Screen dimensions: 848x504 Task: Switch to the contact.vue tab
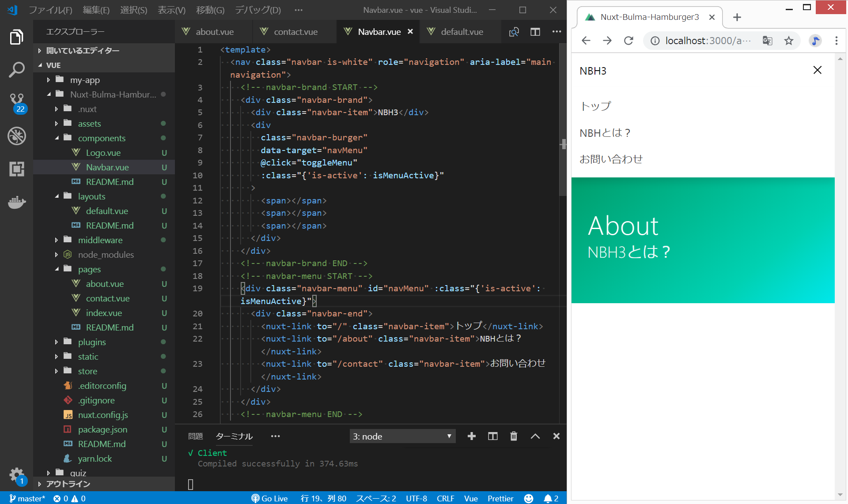(x=295, y=32)
